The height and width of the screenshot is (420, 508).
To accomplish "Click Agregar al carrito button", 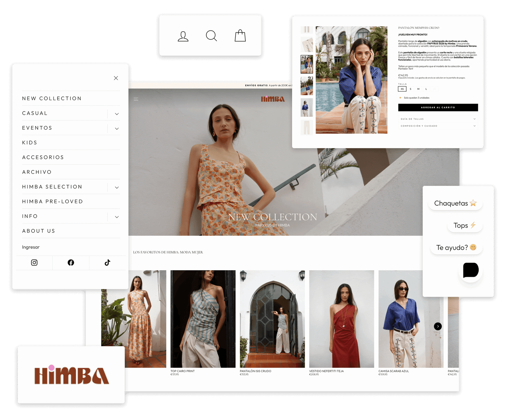I will pyautogui.click(x=438, y=108).
